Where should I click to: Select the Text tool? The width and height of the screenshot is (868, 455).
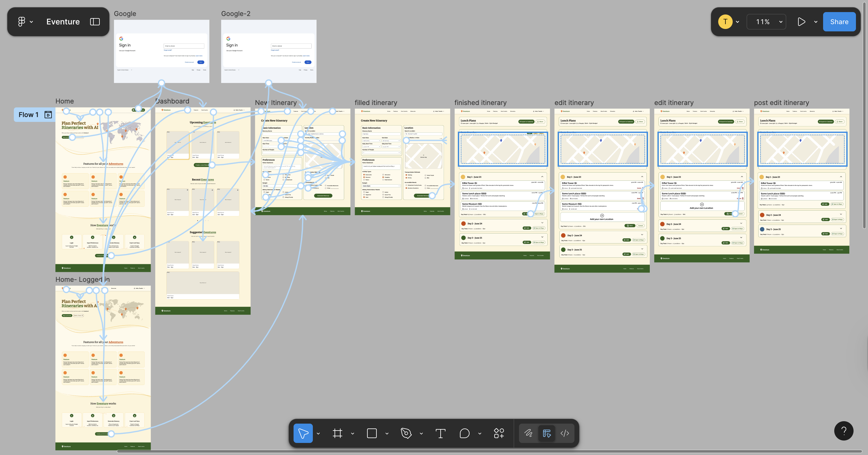pos(440,433)
